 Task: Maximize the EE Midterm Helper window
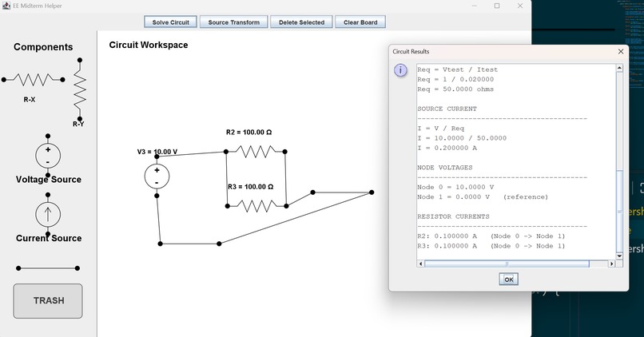[497, 6]
